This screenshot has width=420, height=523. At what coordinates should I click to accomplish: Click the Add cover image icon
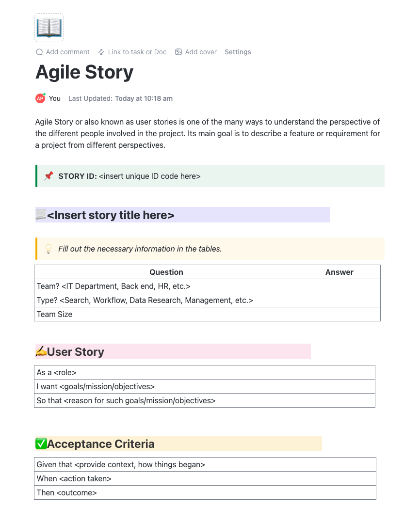click(178, 52)
